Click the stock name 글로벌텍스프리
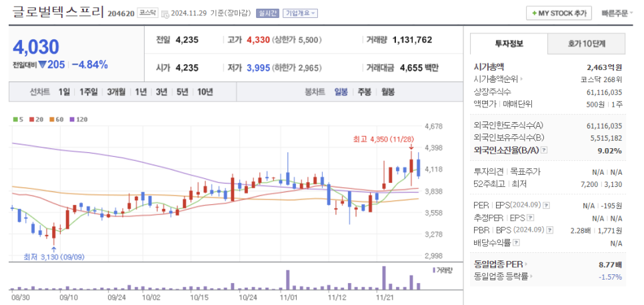 pyautogui.click(x=57, y=12)
